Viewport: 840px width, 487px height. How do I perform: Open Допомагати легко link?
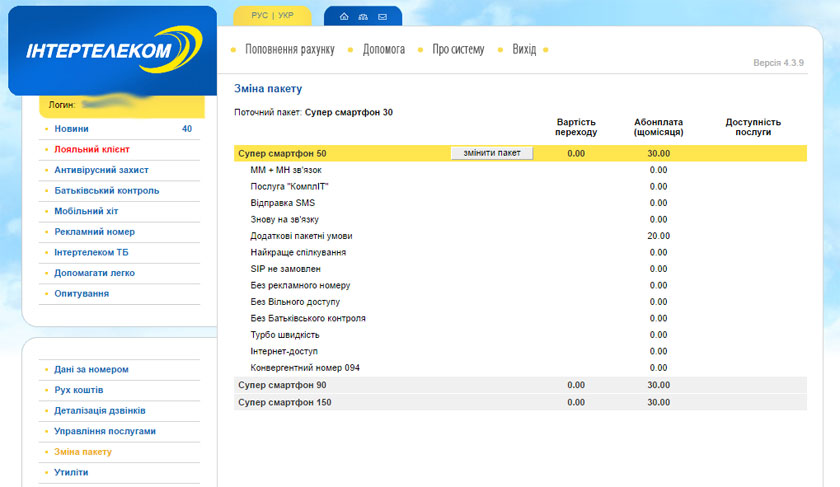[94, 273]
